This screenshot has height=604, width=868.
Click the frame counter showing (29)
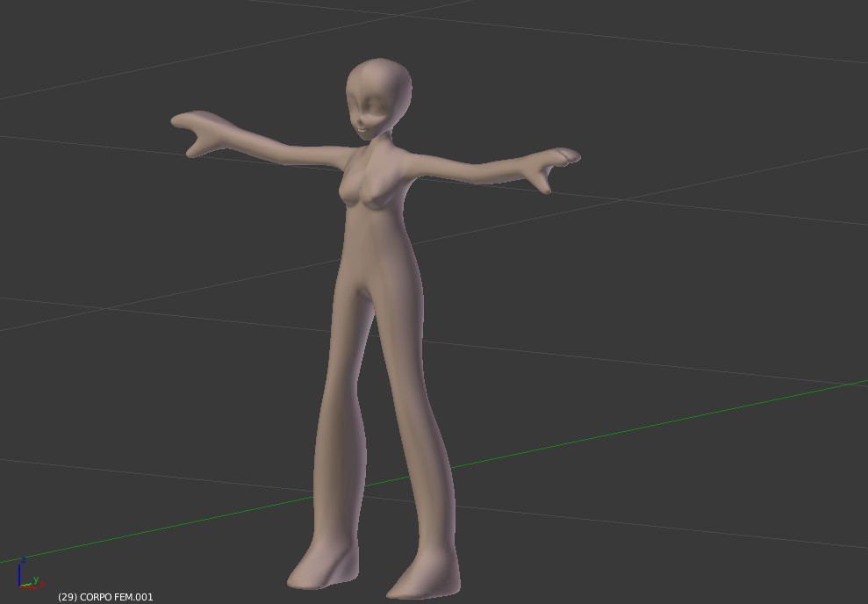66,597
